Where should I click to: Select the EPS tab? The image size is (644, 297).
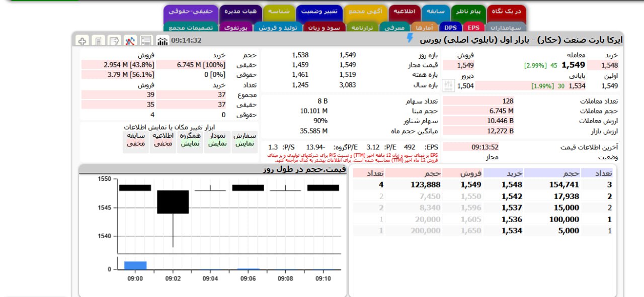click(x=473, y=28)
